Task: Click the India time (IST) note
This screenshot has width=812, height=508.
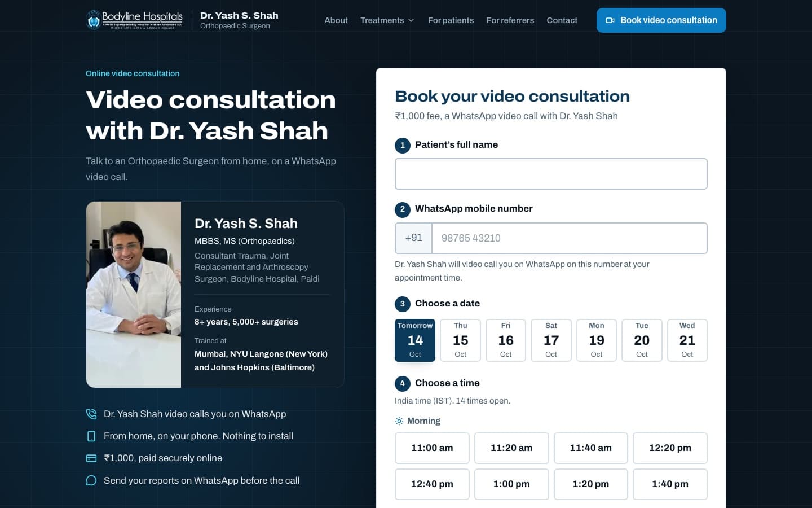Action: pyautogui.click(x=452, y=401)
